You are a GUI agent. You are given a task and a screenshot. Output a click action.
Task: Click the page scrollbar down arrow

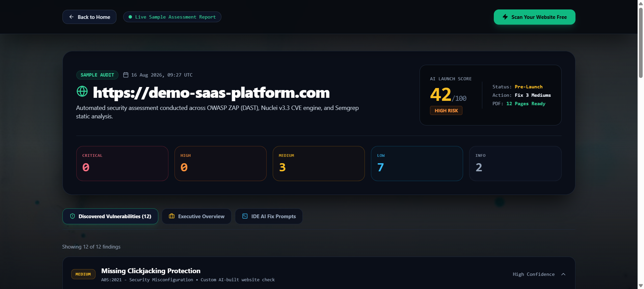click(641, 286)
